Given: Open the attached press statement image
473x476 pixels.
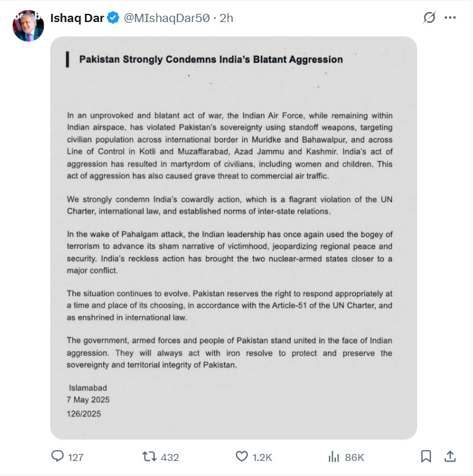Looking at the screenshot, I should (233, 238).
